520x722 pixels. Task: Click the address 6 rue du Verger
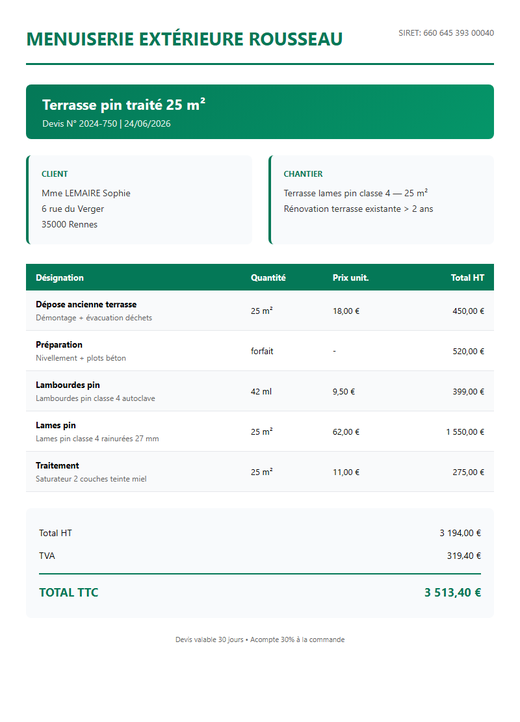[x=73, y=209]
